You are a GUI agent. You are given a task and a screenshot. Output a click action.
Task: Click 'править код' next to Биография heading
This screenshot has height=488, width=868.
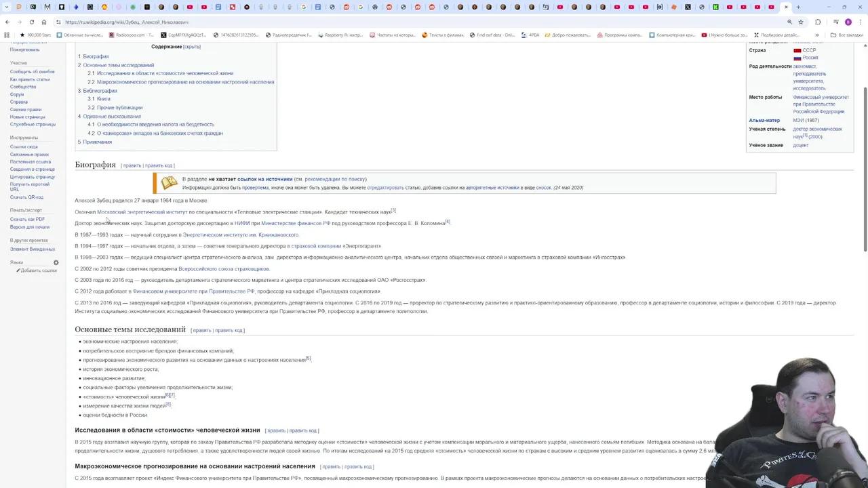(x=159, y=165)
